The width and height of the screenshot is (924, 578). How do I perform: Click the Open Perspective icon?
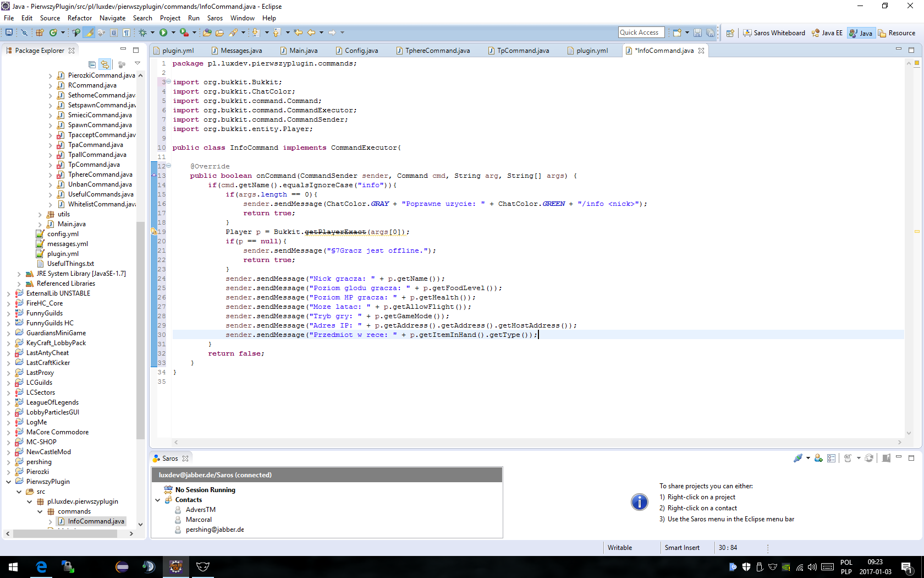point(730,33)
